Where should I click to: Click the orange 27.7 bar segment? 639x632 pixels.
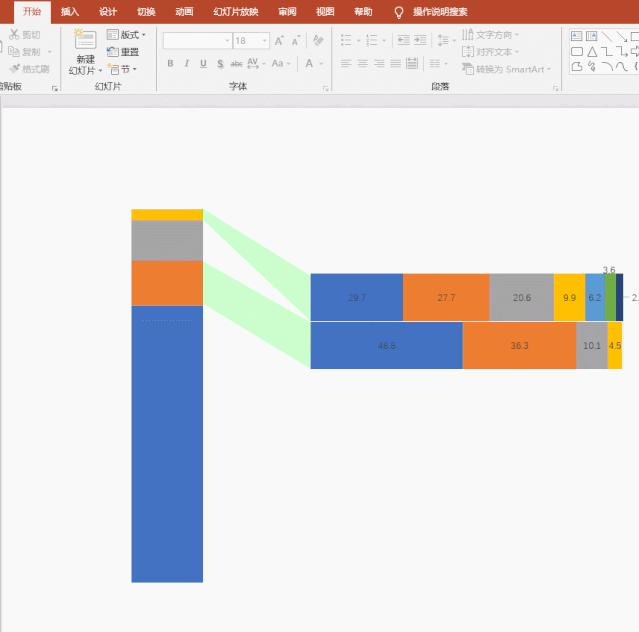tap(446, 297)
